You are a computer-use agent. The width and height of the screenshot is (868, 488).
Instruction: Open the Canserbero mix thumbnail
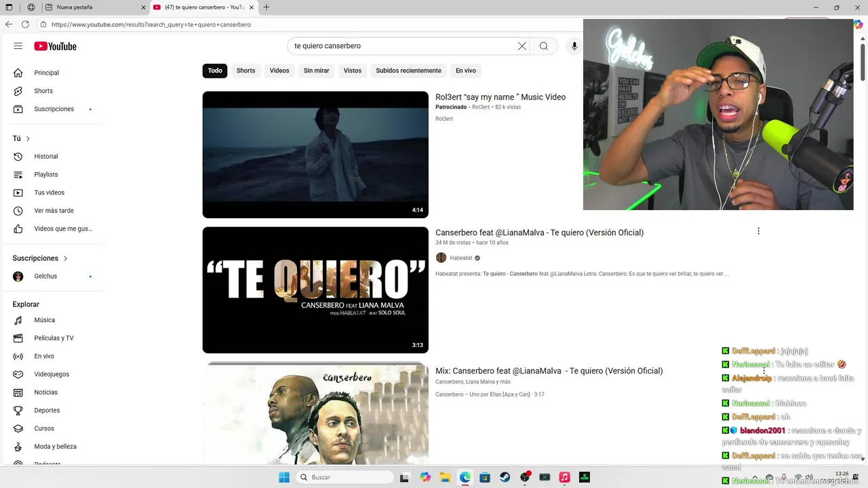point(315,413)
